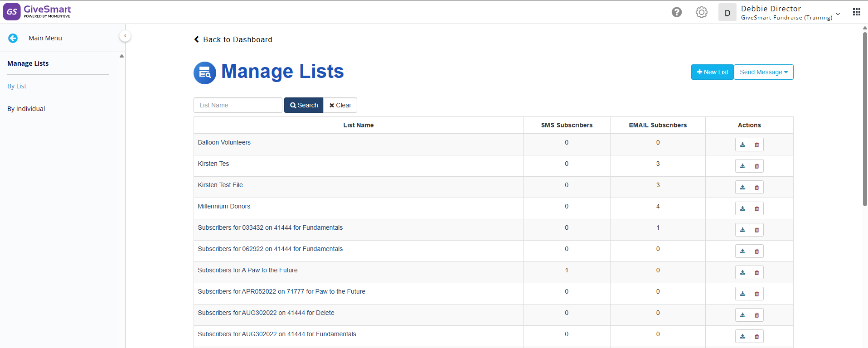Click the Main Menu back arrow icon
Viewport: 868px width, 348px height.
pyautogui.click(x=13, y=38)
